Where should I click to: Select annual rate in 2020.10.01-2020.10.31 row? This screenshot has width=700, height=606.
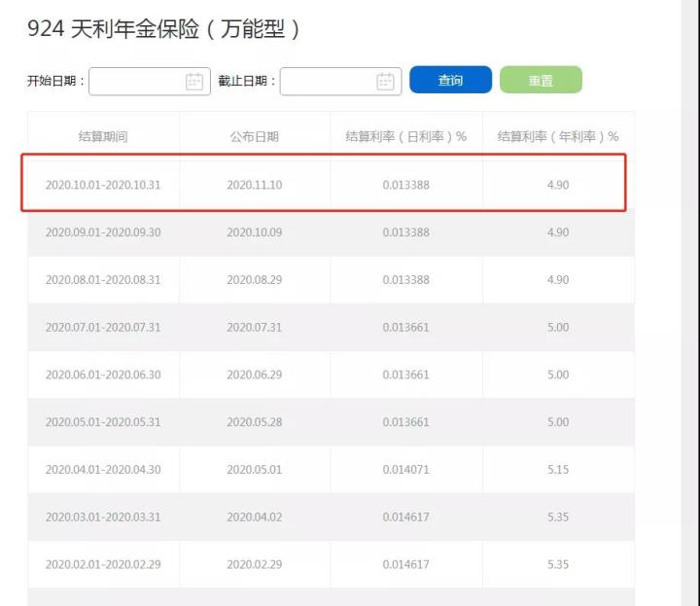(558, 185)
